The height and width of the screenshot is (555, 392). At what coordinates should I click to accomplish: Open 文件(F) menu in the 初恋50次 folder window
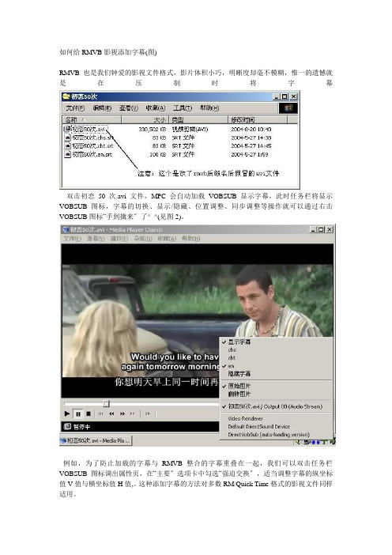point(75,108)
